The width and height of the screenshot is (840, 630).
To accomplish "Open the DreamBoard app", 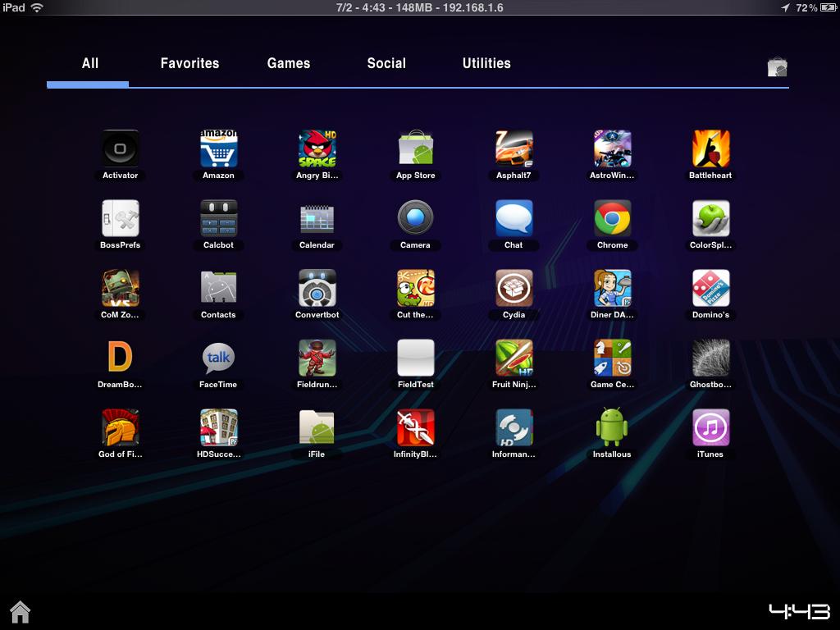I will (120, 357).
